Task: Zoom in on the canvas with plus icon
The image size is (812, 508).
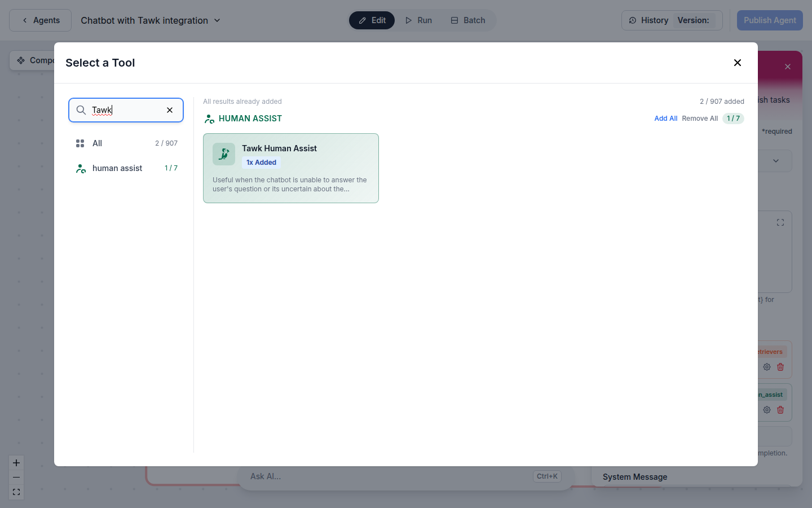Action: coord(16,462)
